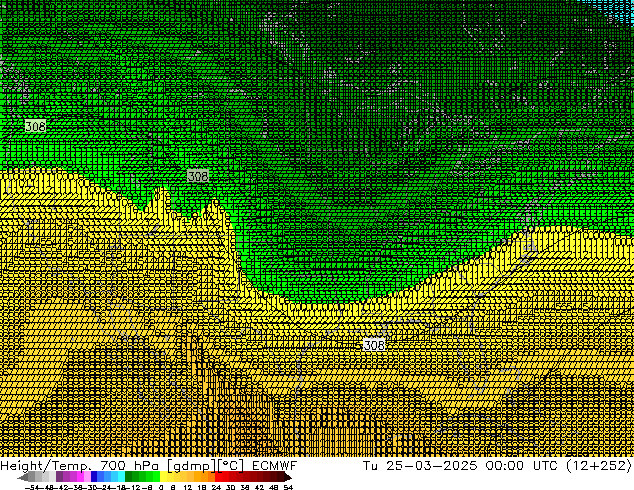Click the time '00:00' in the footer

(505, 466)
